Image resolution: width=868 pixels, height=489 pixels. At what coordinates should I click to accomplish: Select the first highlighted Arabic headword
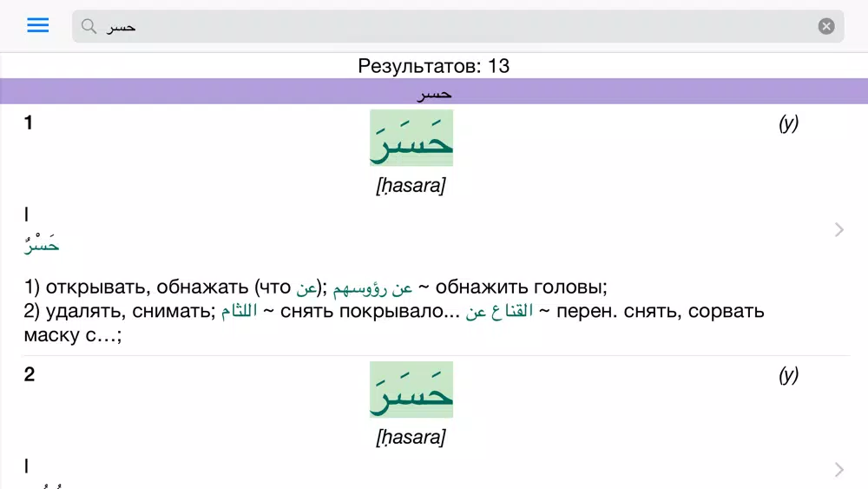[411, 138]
